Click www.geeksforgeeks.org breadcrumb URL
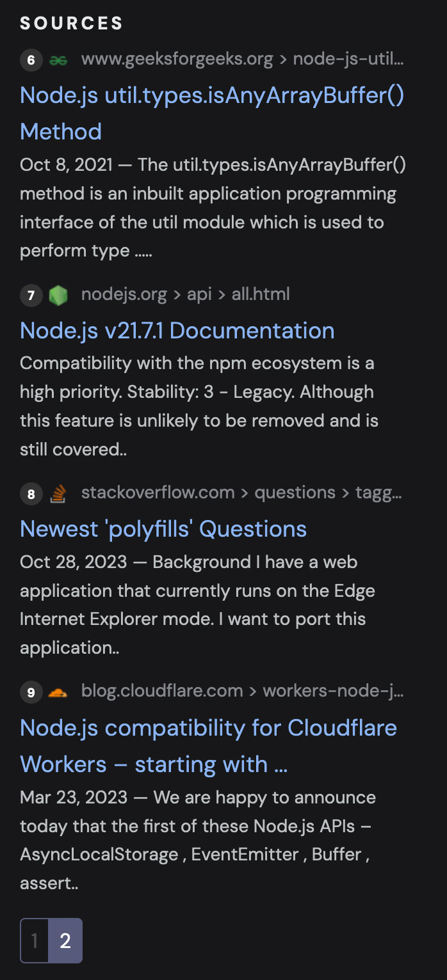Image resolution: width=447 pixels, height=980 pixels. tap(243, 60)
